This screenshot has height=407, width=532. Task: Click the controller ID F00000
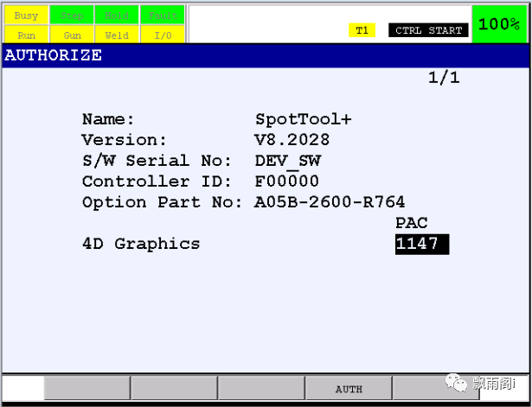click(x=286, y=181)
